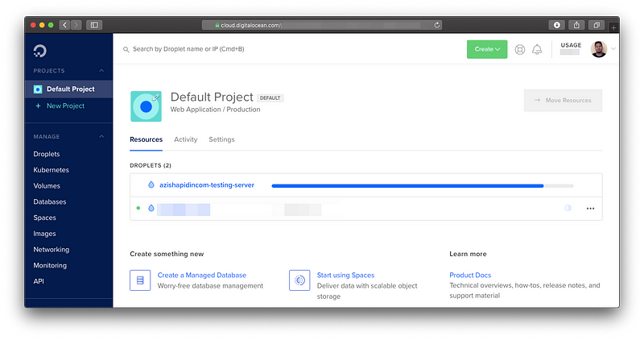644x340 pixels.
Task: Click New Project in the sidebar
Action: click(x=64, y=106)
